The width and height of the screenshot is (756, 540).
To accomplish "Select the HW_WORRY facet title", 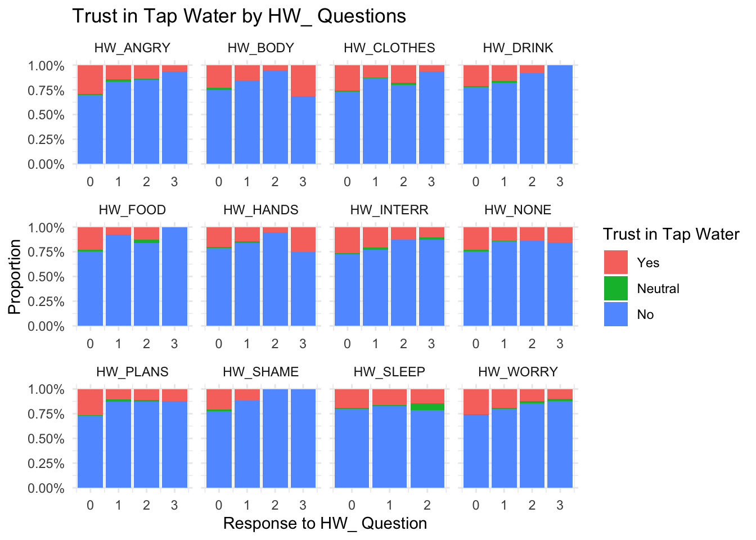I will coord(518,372).
